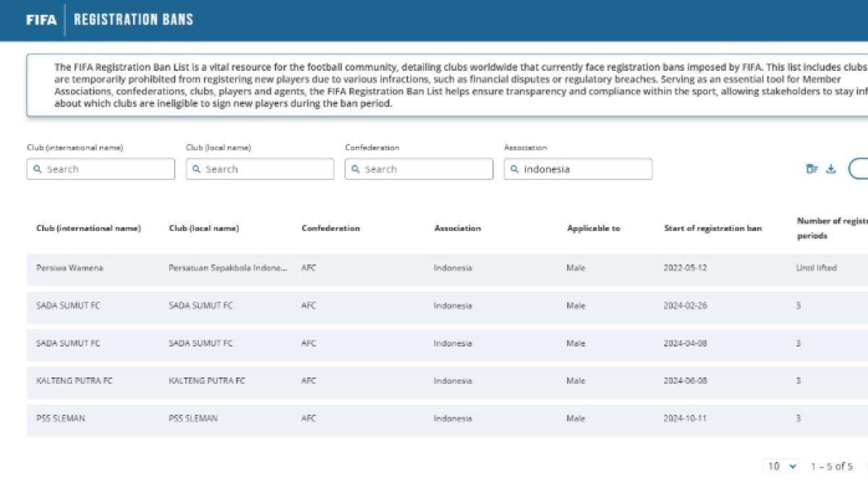Click the FIFA logo in the header
The width and height of the screenshot is (868, 488).
pyautogui.click(x=41, y=20)
